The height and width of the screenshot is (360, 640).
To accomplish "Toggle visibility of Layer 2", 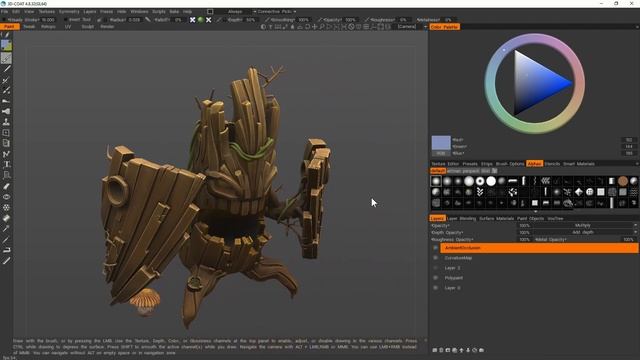I will pos(436,268).
